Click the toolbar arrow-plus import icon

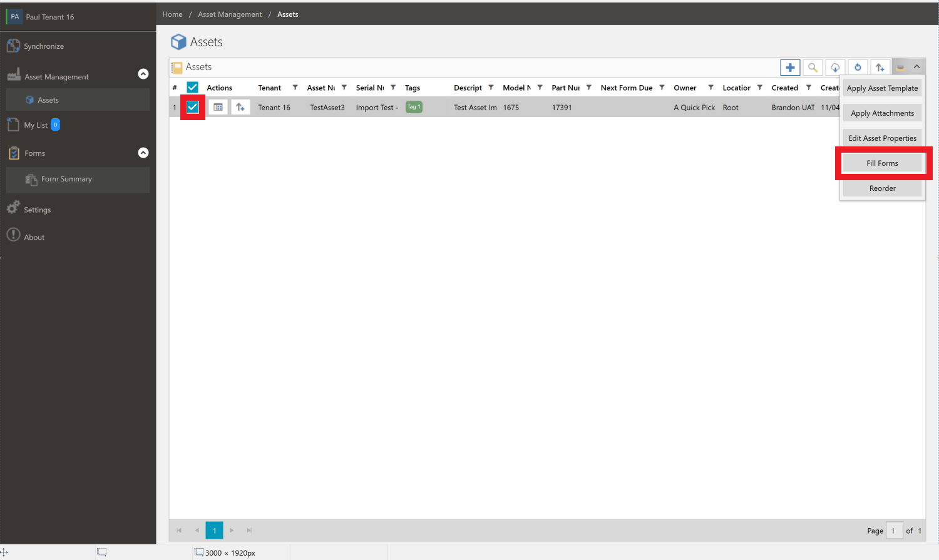tap(880, 68)
